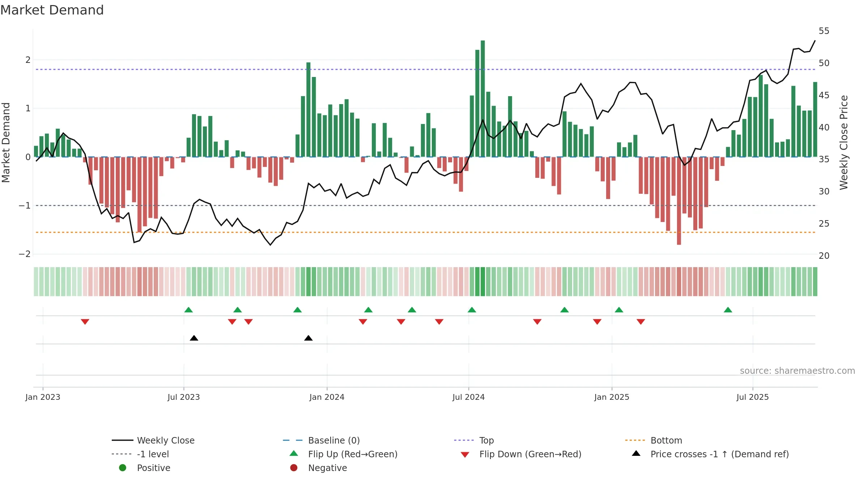Click the Market Demand chart title
This screenshot has height=488, width=868.
52,10
